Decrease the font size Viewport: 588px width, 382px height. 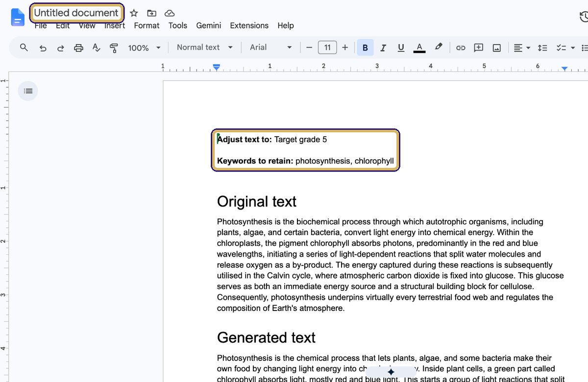tap(309, 48)
